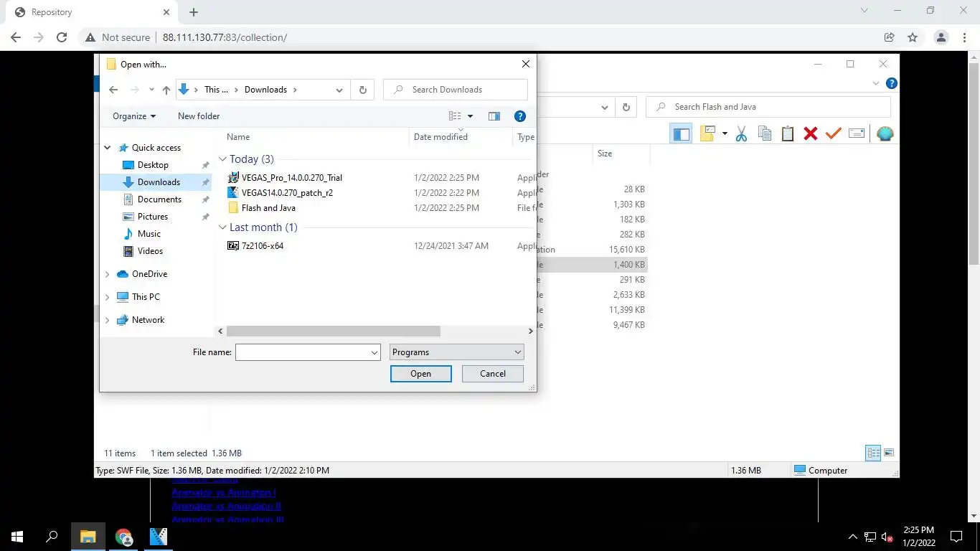The width and height of the screenshot is (980, 551).
Task: Click the shell globe icon in Explorer toolbar
Action: coord(885,133)
